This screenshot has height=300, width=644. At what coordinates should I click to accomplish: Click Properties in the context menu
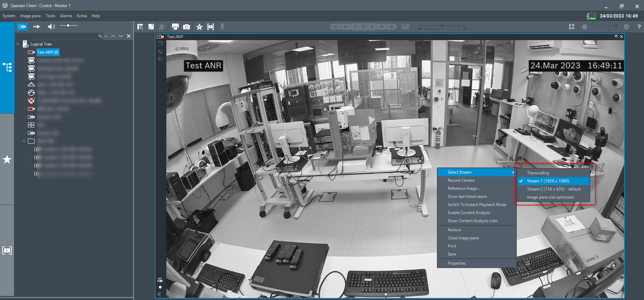[456, 263]
